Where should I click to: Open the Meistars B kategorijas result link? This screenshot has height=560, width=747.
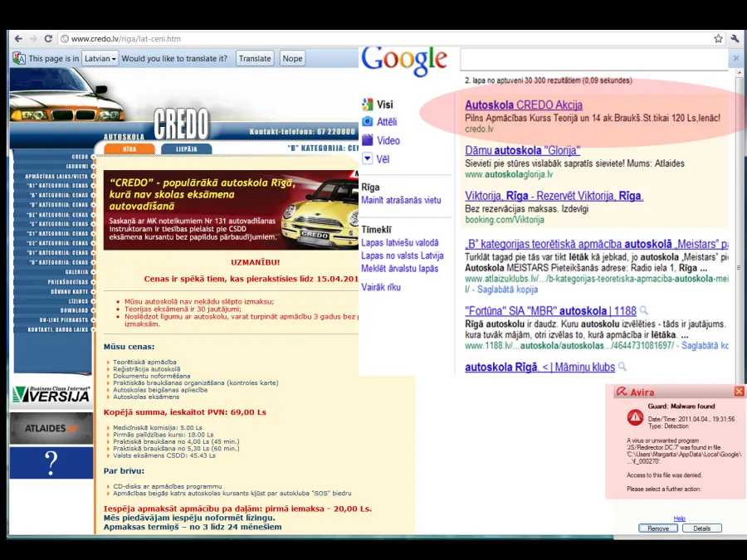[597, 244]
